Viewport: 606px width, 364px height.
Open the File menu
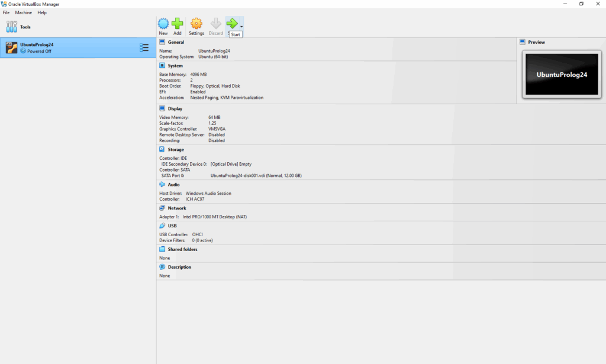tap(6, 13)
